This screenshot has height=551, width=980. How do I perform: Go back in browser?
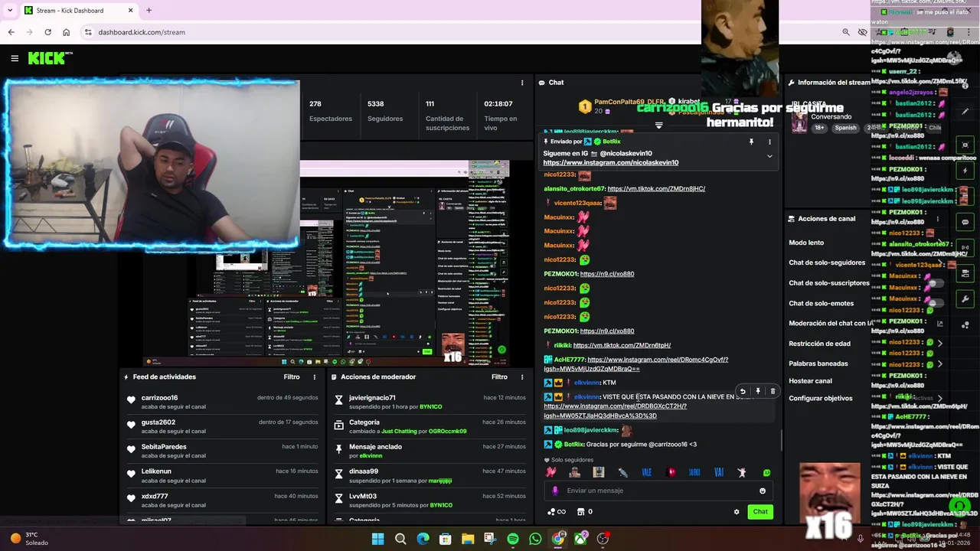(11, 32)
